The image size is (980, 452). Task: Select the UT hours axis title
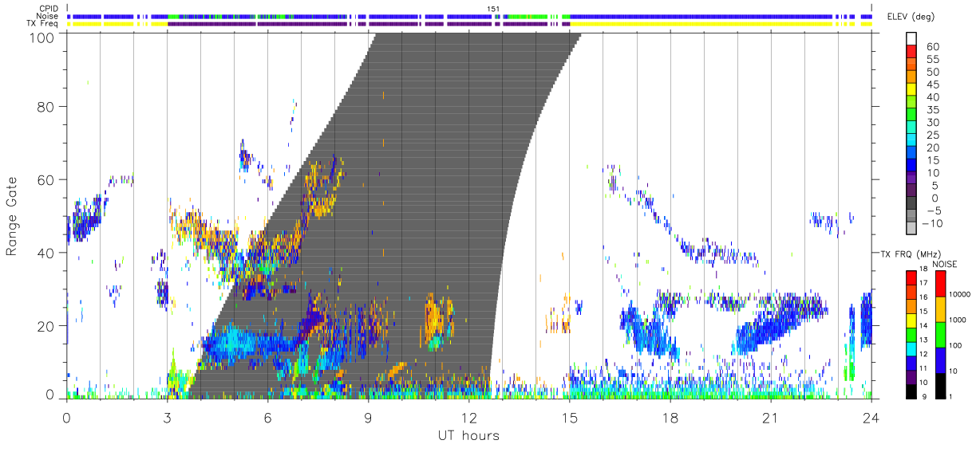pos(468,435)
